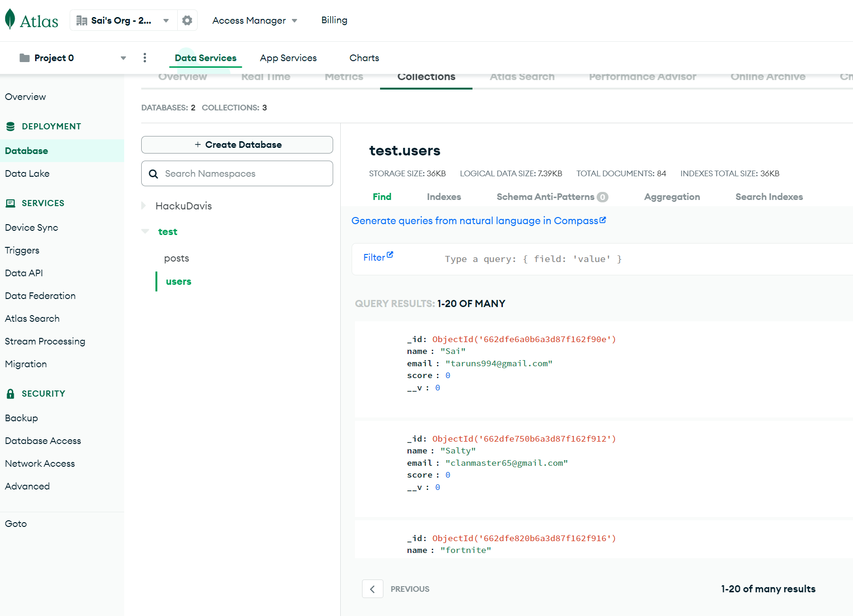The width and height of the screenshot is (853, 616).
Task: Open organization settings gear icon
Action: tap(187, 20)
